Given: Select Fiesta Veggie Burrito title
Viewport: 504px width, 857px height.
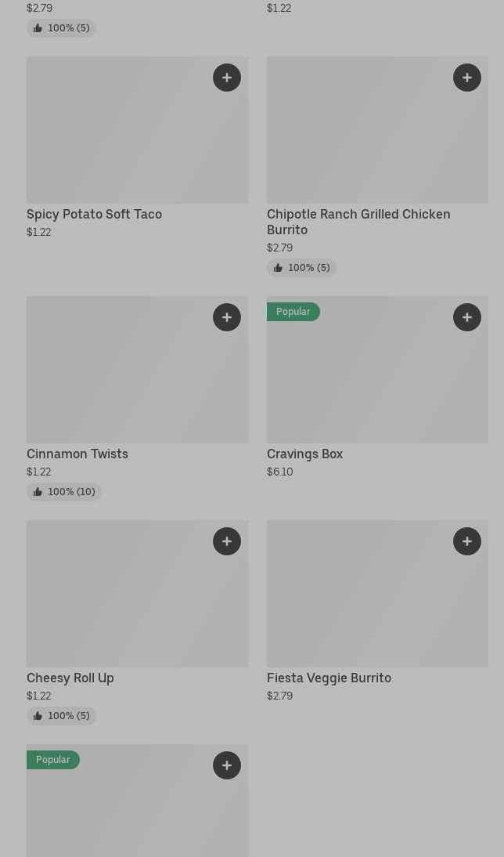Looking at the screenshot, I should coord(329,678).
